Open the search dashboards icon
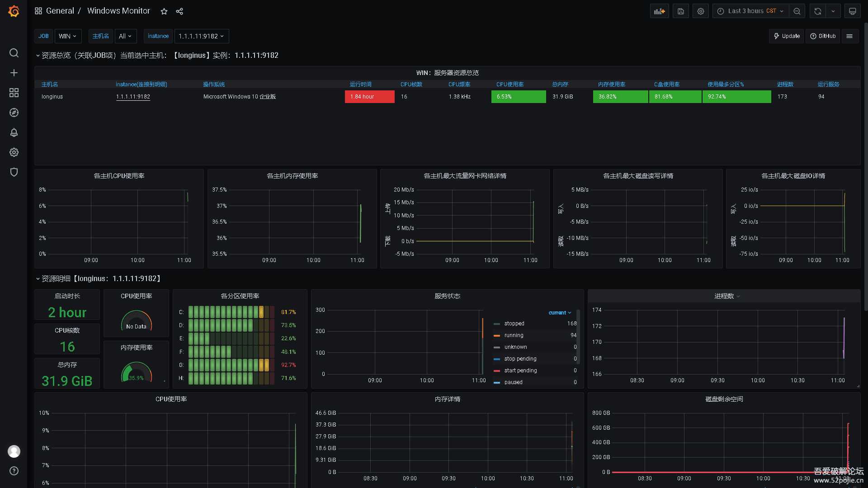This screenshot has height=488, width=868. [14, 53]
